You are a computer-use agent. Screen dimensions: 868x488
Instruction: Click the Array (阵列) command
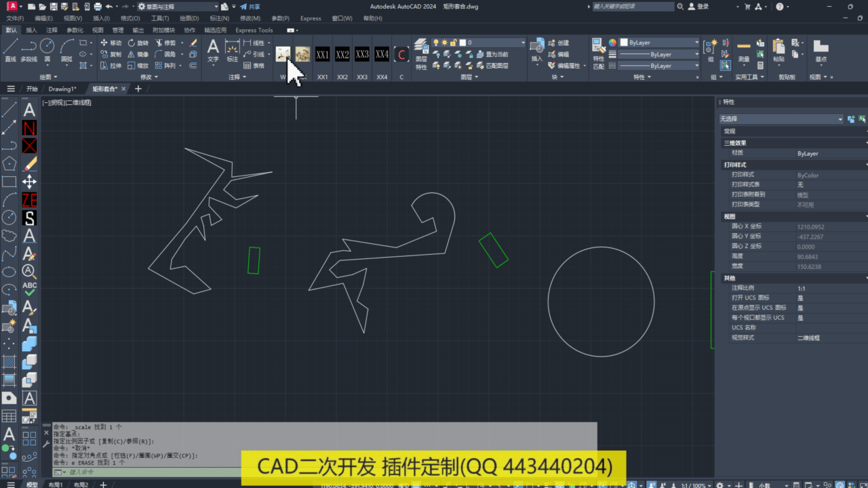pos(166,66)
